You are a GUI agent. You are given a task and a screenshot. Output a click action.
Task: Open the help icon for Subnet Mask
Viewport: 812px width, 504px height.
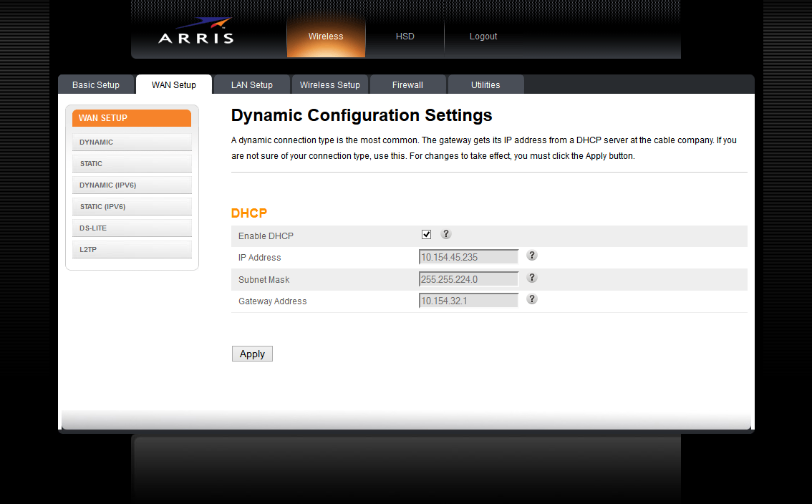tap(532, 278)
